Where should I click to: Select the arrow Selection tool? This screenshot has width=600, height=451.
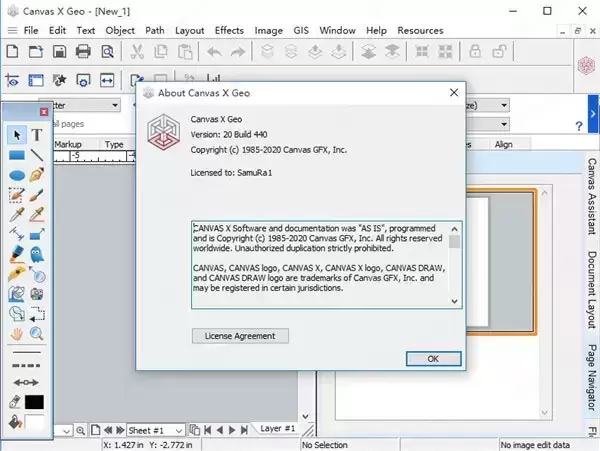[x=16, y=135]
